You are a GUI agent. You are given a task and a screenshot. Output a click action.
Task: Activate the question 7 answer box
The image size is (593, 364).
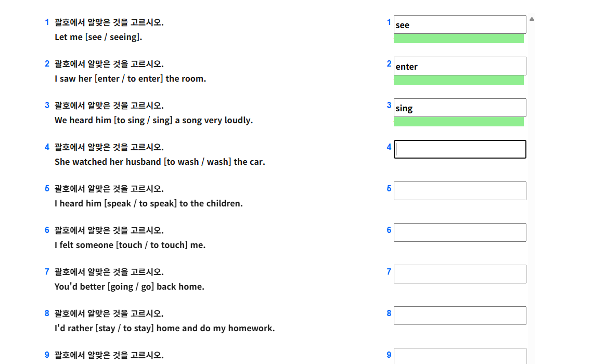[460, 274]
